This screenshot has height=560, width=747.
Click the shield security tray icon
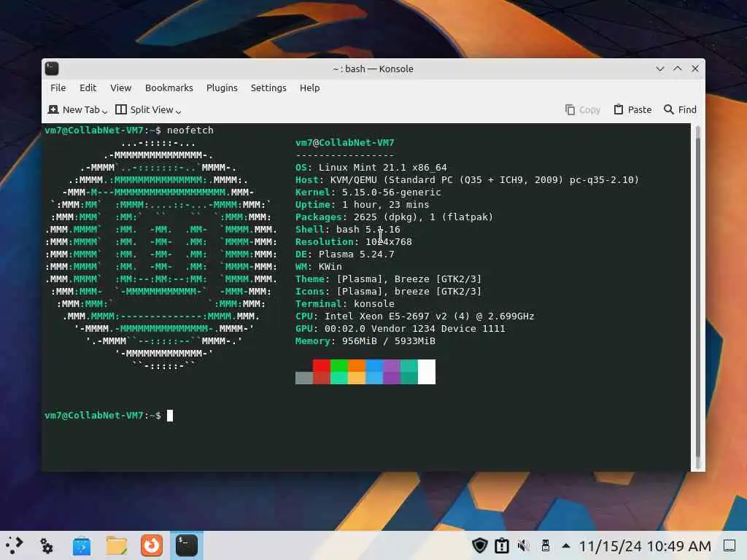pyautogui.click(x=480, y=545)
